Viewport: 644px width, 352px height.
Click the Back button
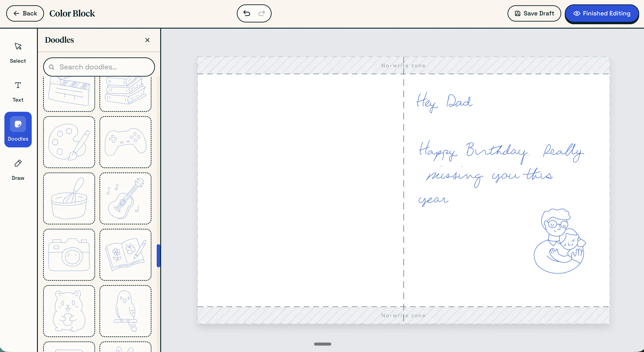pyautogui.click(x=25, y=13)
